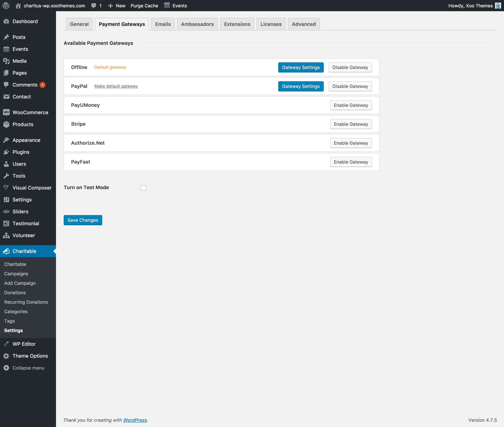The image size is (504, 427).
Task: Click the Events calendar icon in admin bar
Action: point(167,5)
